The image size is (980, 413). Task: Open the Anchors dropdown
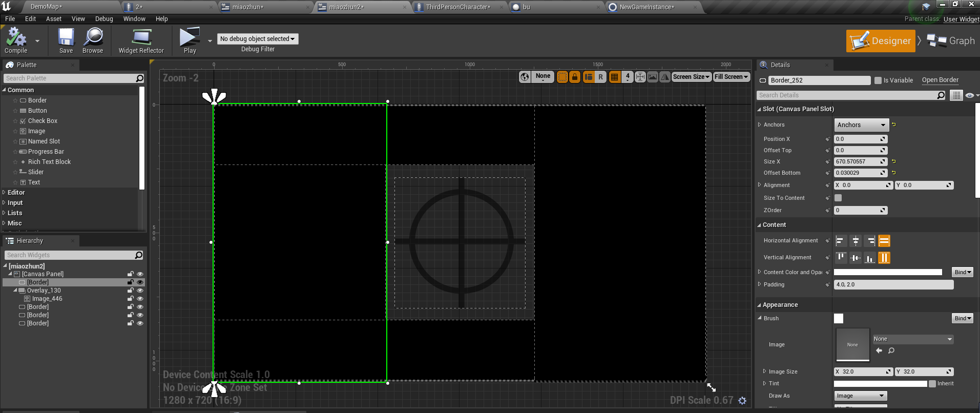[x=861, y=125]
